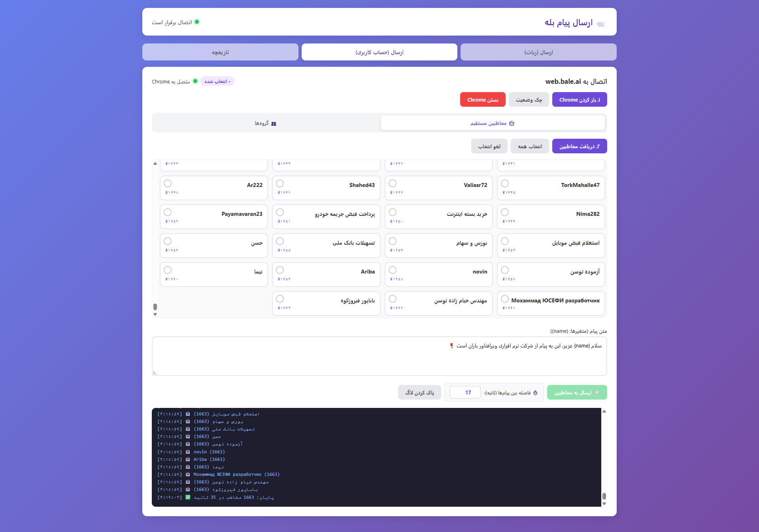Click the log line reading 'novin (1663)'
The height and width of the screenshot is (532, 759).
[209, 452]
